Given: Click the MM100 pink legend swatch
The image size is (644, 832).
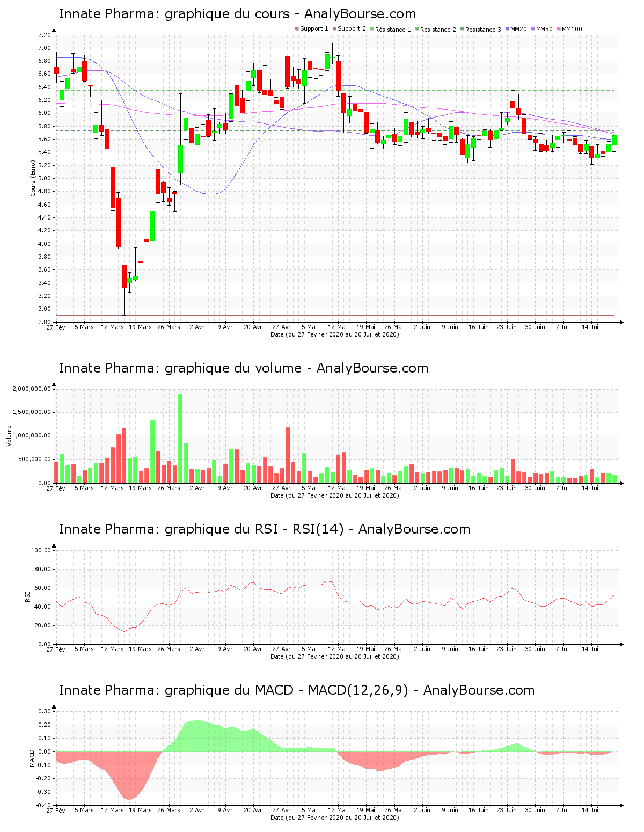Looking at the screenshot, I should [x=559, y=29].
